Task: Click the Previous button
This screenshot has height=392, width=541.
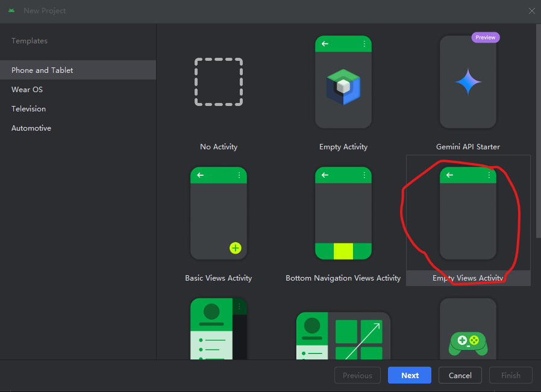Action: (357, 375)
